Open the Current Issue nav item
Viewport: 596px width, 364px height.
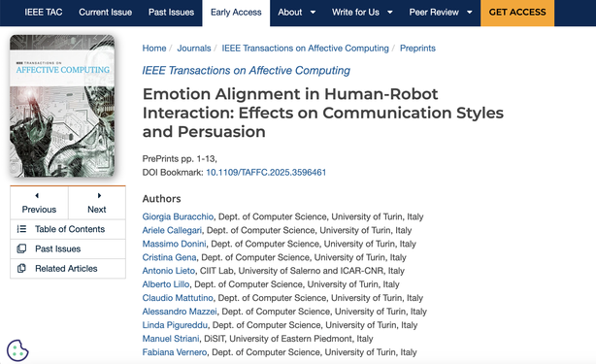(105, 13)
